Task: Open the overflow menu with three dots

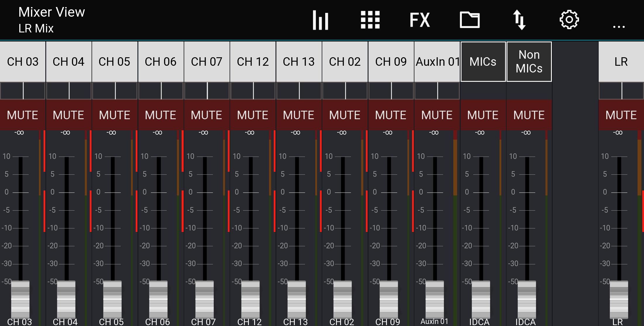Action: pos(619,26)
